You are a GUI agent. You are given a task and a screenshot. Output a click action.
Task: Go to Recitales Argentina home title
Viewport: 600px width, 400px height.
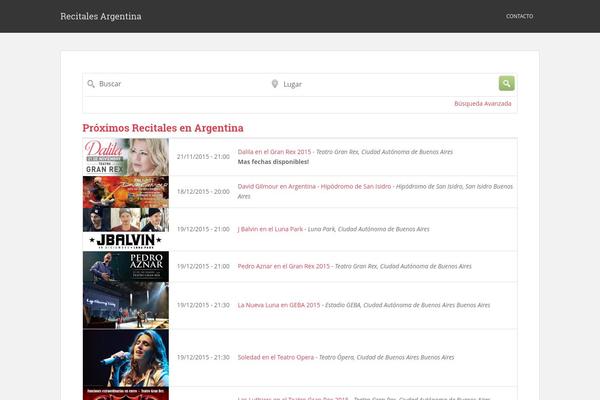[101, 16]
